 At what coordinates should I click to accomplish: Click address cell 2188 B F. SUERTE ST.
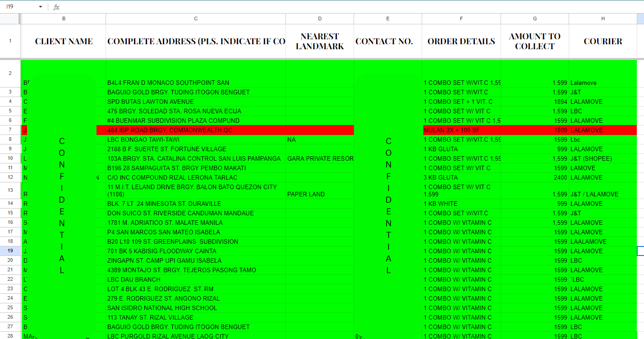196,149
